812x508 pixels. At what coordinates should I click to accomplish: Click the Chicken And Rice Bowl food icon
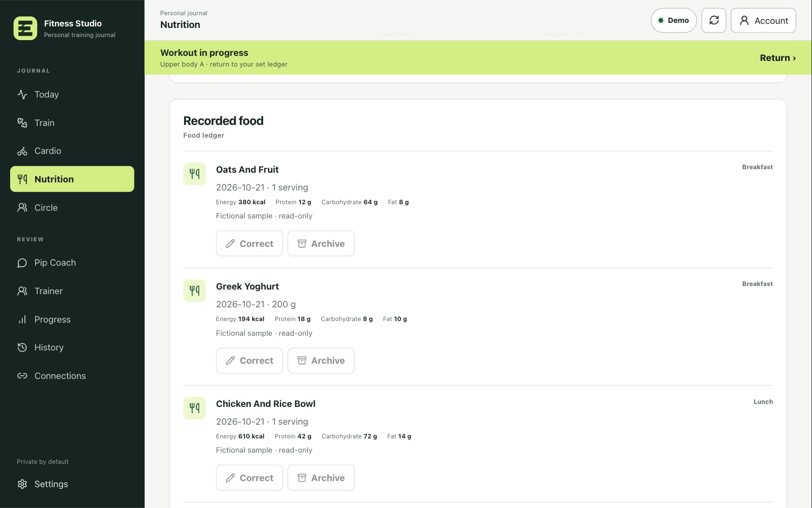coord(194,408)
